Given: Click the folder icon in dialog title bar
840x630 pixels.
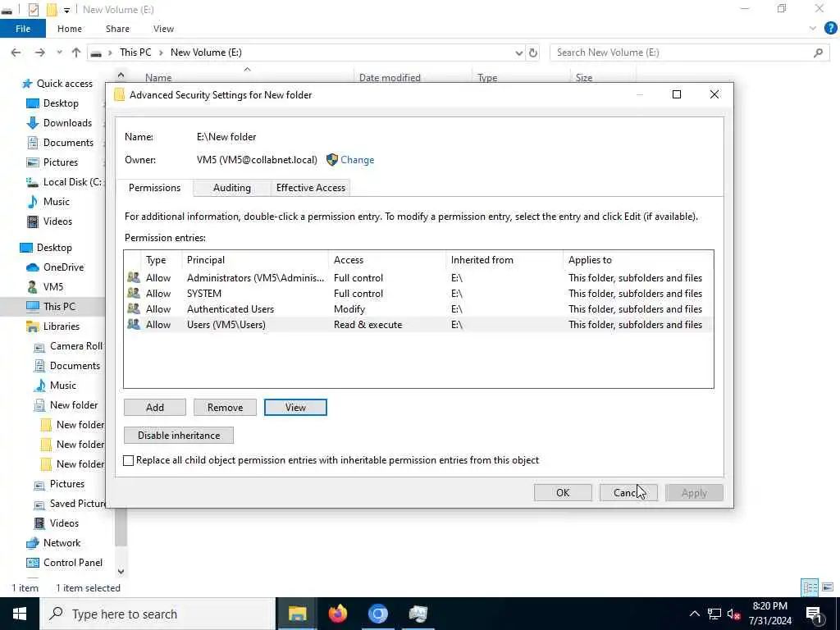Looking at the screenshot, I should 120,95.
